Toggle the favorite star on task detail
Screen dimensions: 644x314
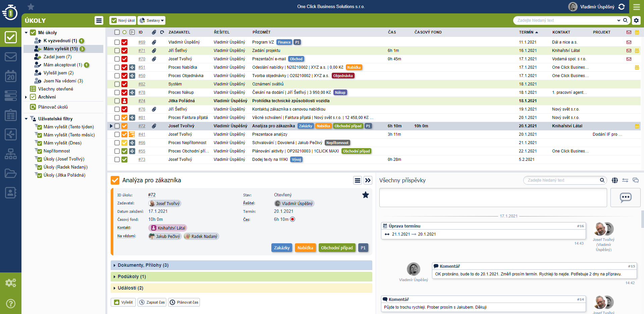(x=366, y=195)
